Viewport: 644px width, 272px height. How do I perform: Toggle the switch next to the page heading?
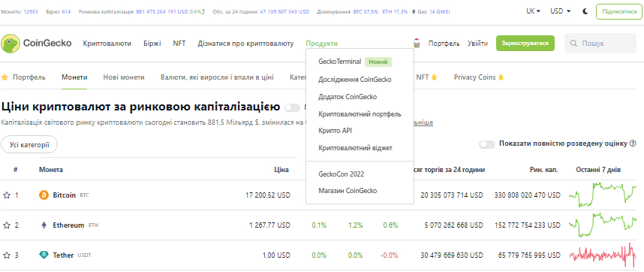tap(293, 107)
